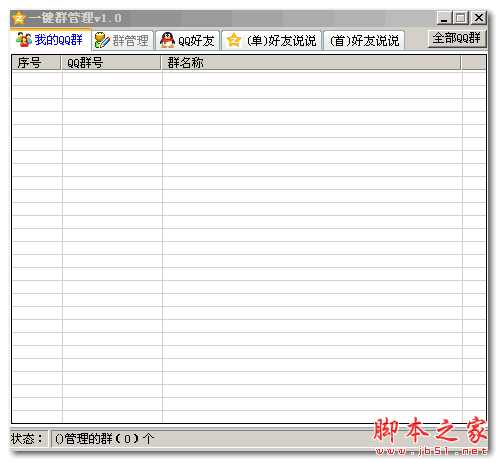
Task: Open the QQ好友 tab
Action: pos(188,41)
